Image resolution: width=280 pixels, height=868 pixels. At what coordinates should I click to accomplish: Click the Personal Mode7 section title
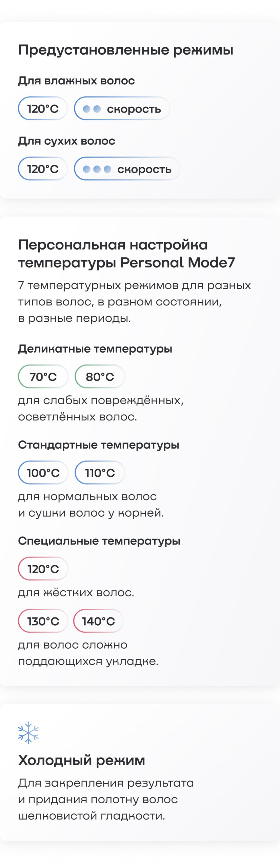[x=126, y=254]
